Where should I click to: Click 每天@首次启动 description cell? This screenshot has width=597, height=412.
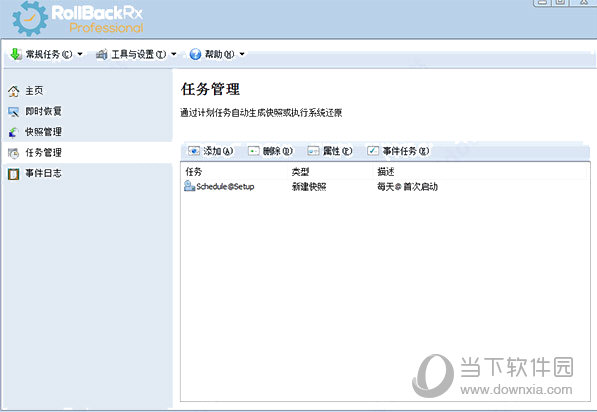tap(407, 187)
